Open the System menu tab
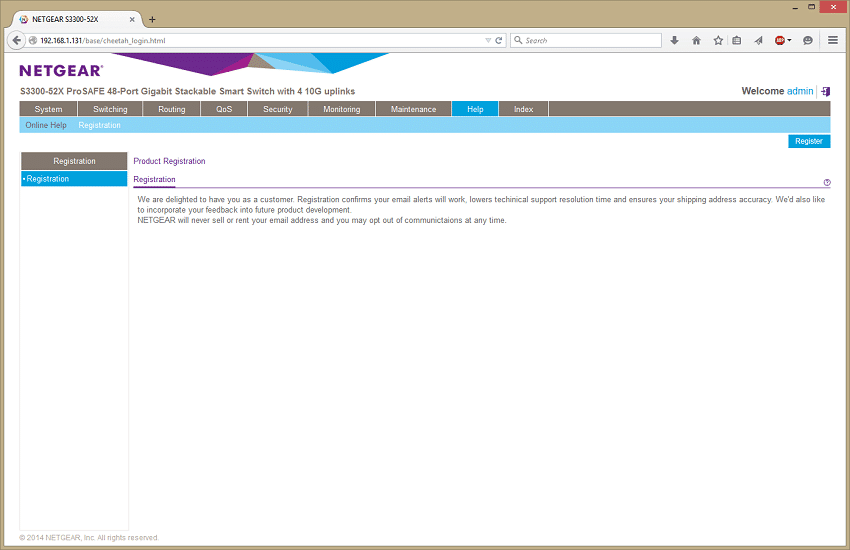This screenshot has width=850, height=550. pyautogui.click(x=48, y=109)
